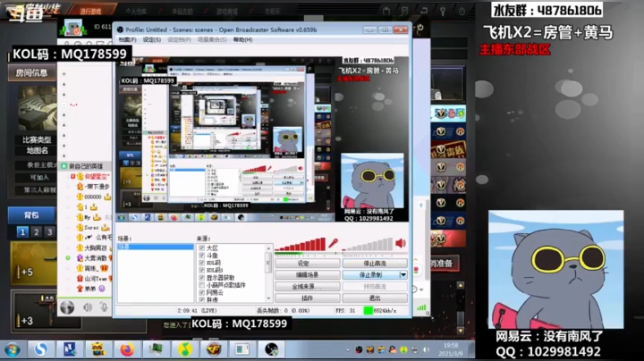The height and width of the screenshot is (361, 644).
Task: Open the OBS taskbar icon
Action: point(271,349)
